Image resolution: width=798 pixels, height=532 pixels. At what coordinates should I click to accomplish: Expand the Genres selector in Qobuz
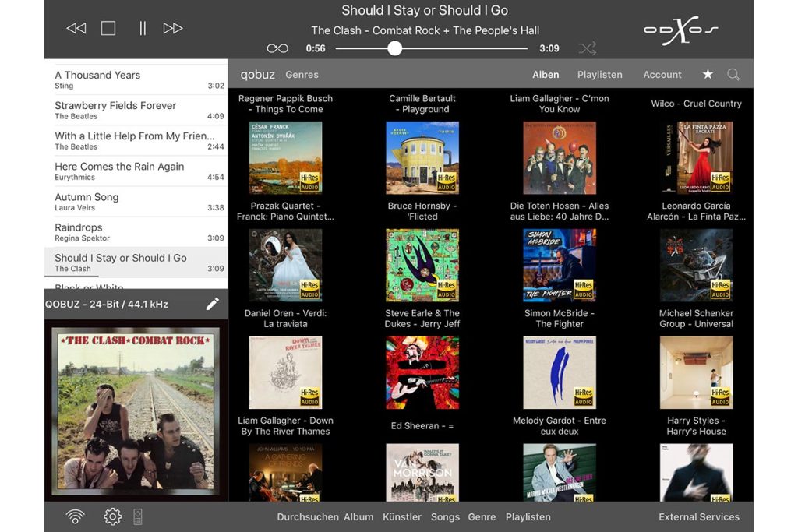[302, 75]
